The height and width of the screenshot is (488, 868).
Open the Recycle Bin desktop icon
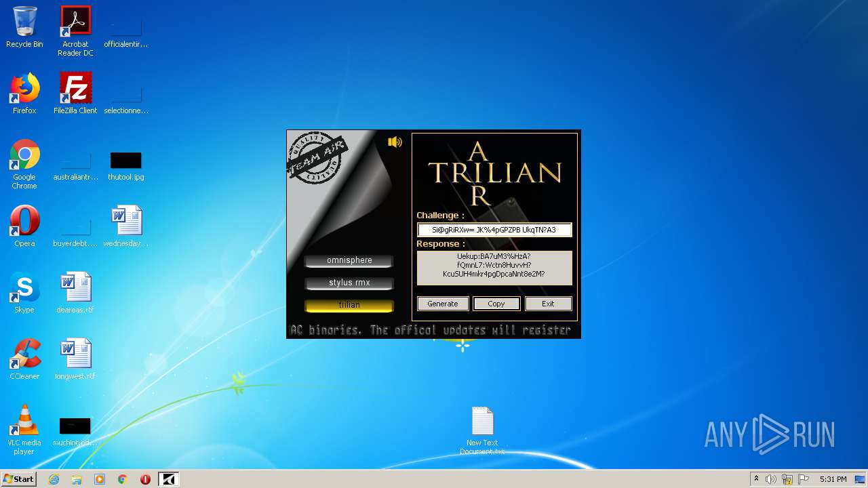24,27
